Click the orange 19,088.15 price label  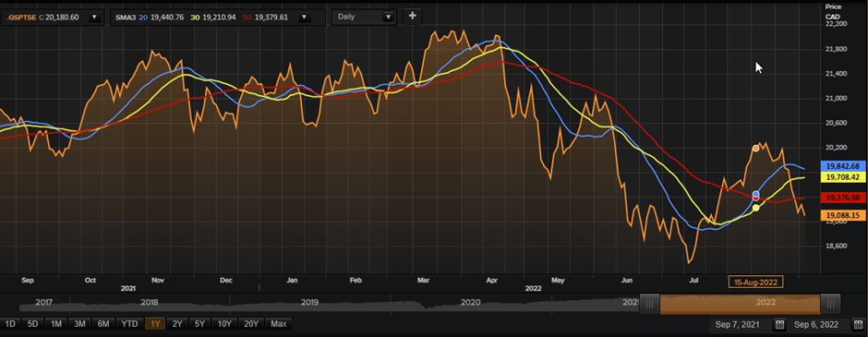point(842,215)
